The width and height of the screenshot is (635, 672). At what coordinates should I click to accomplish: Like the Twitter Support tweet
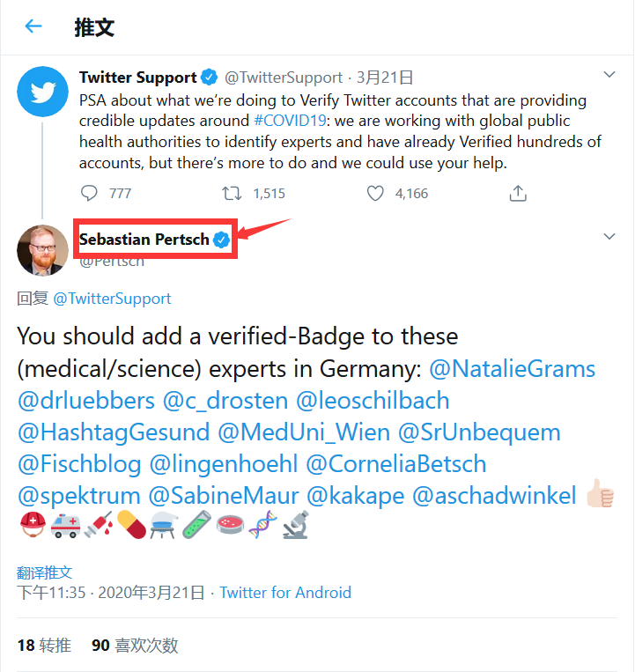click(x=376, y=193)
